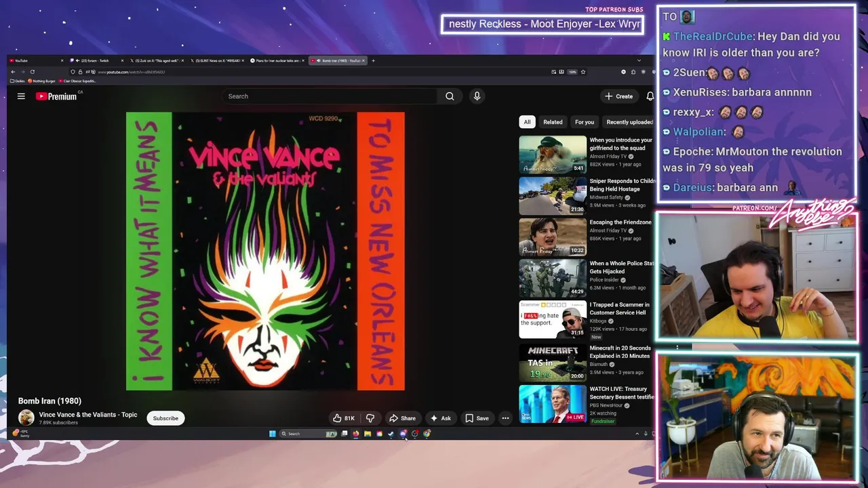Open 'girlfriend to the squad' thumbnail
This screenshot has height=488, width=868.
553,155
